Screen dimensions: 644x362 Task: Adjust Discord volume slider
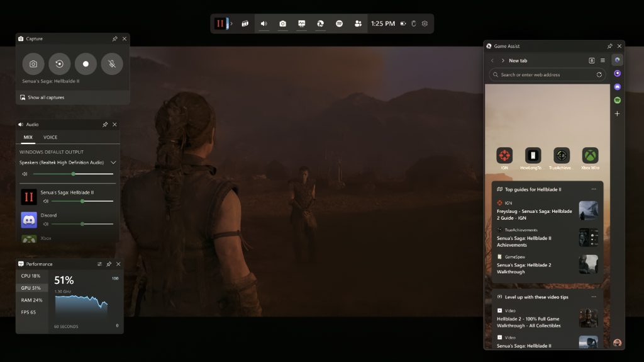pyautogui.click(x=82, y=224)
